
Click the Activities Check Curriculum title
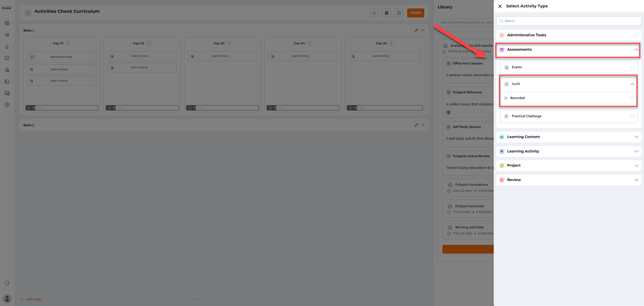pyautogui.click(x=67, y=11)
